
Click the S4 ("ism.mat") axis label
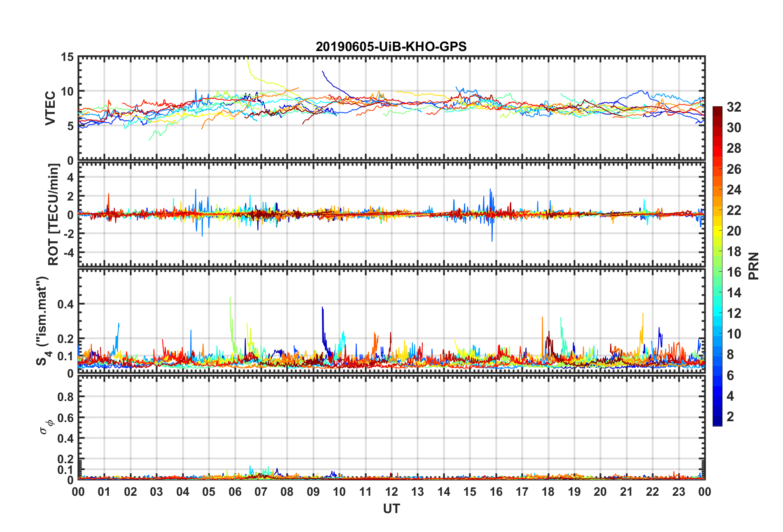pyautogui.click(x=42, y=321)
